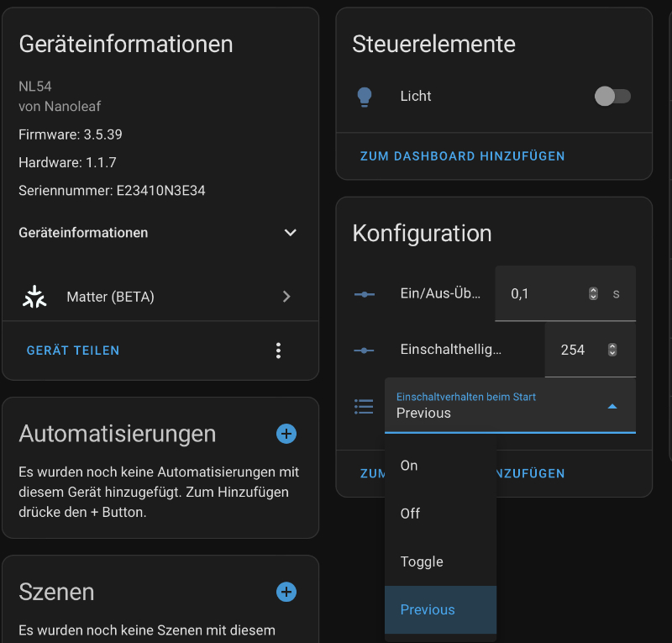Viewport: 672px width, 643px height.
Task: Click the plus icon to add an Automatisierung
Action: coord(286,434)
